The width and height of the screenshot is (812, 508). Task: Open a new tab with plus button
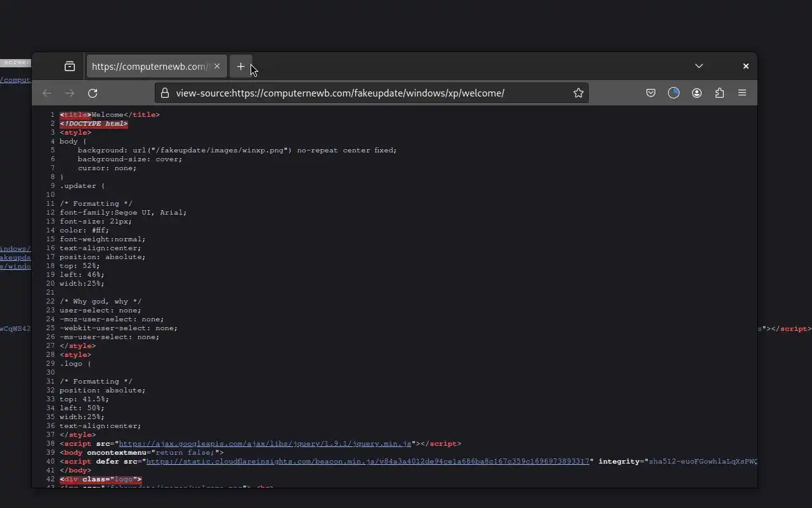point(240,66)
